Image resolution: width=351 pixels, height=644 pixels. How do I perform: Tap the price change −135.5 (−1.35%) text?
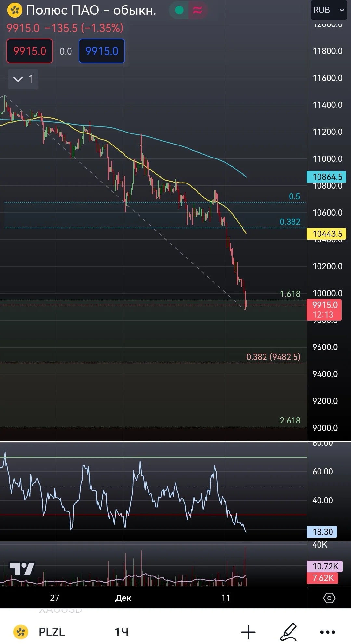(84, 28)
